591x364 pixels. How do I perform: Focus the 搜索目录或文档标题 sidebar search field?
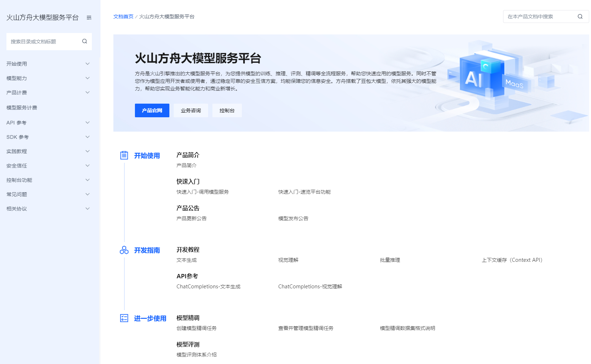(x=49, y=42)
